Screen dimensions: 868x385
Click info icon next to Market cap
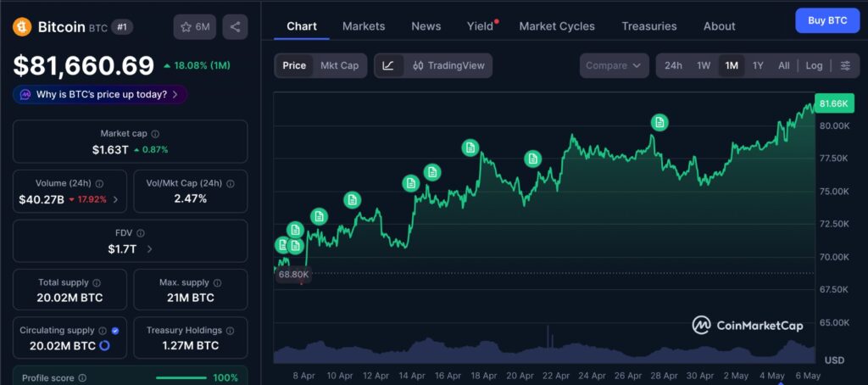pyautogui.click(x=156, y=133)
